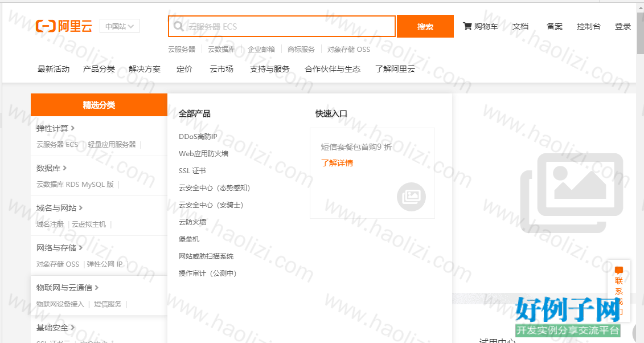Screen dimensions: 644x343
Task: Open 云虚拟主机 link in sidebar
Action: (89, 224)
